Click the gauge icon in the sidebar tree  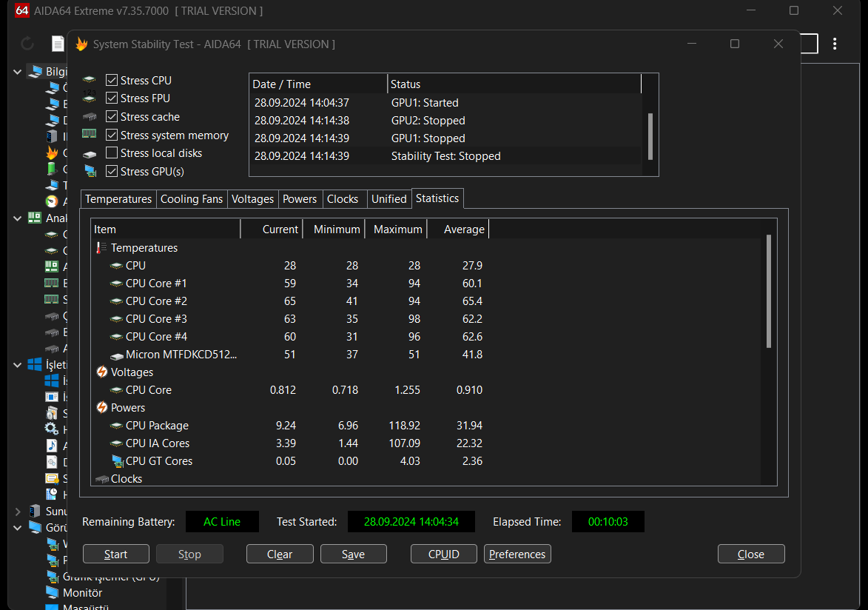(52, 201)
